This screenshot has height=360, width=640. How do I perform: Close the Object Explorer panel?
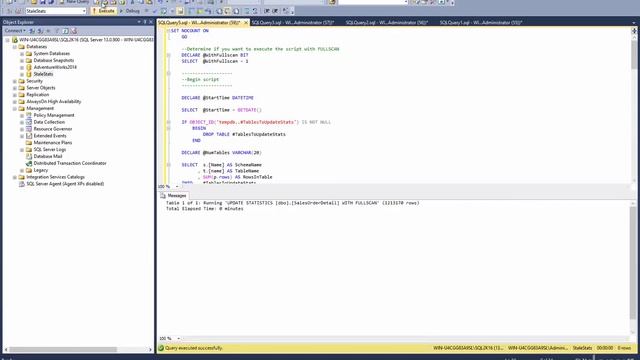tap(151, 22)
